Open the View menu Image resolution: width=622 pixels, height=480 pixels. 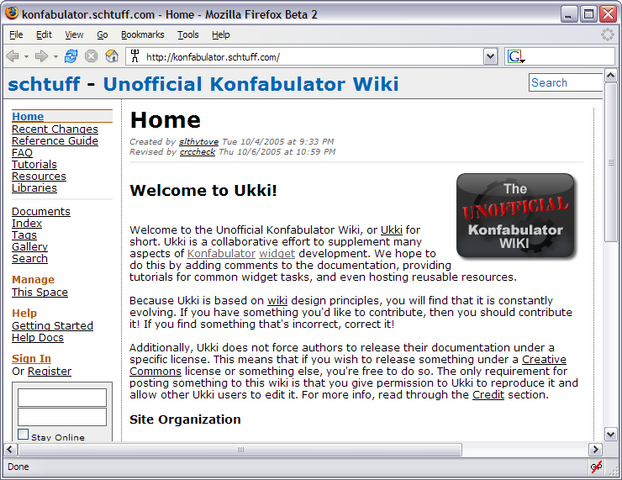click(74, 35)
